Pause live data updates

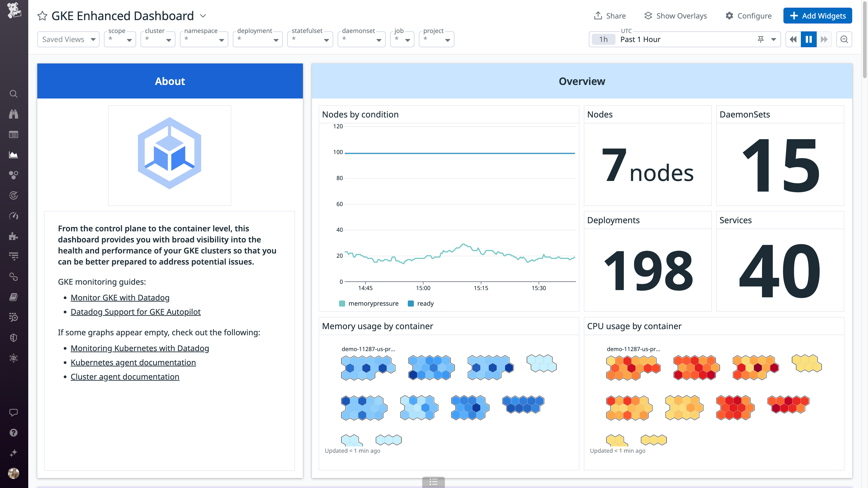[x=809, y=39]
